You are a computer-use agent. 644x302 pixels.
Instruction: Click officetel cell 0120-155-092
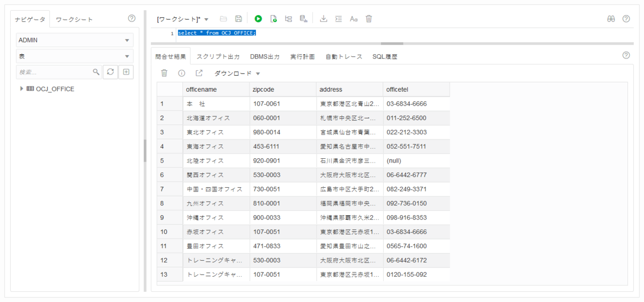click(416, 275)
